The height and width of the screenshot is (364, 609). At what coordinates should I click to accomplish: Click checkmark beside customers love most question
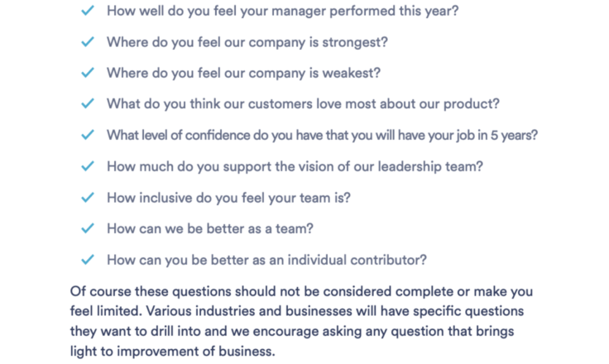pos(88,103)
